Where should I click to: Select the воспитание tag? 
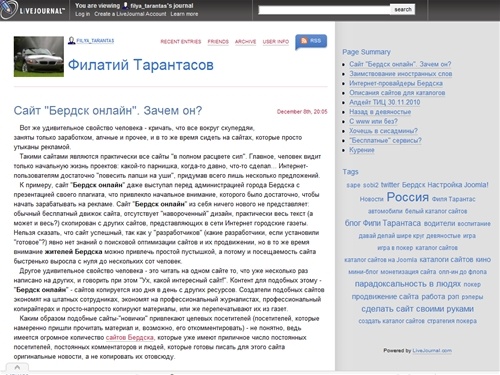click(x=474, y=224)
